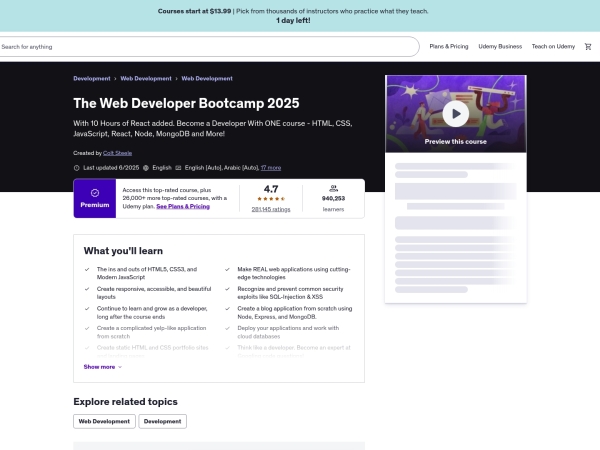
Task: Click the checkmark beside Recognize and prevent security exploits
Action: pyautogui.click(x=227, y=289)
